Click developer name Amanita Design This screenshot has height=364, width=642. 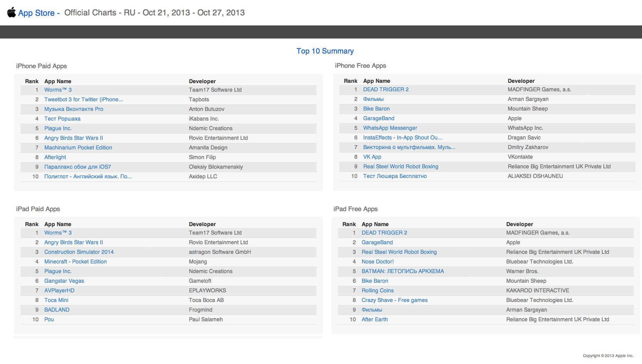208,148
